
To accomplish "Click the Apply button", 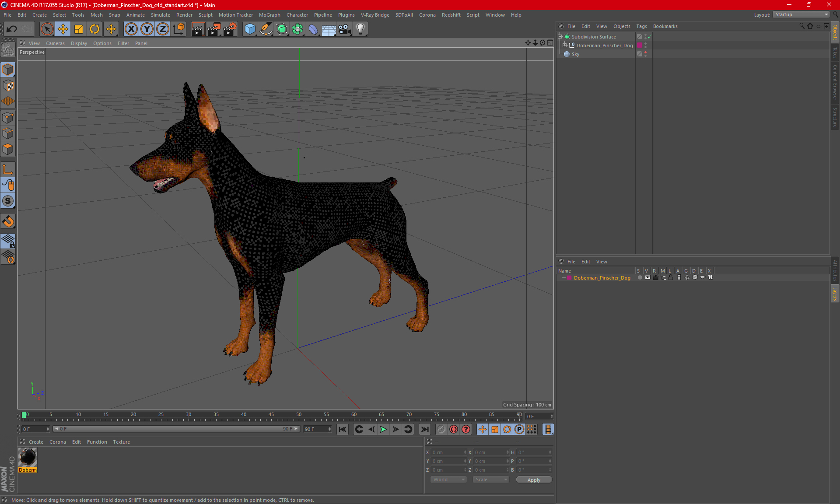I will [534, 479].
